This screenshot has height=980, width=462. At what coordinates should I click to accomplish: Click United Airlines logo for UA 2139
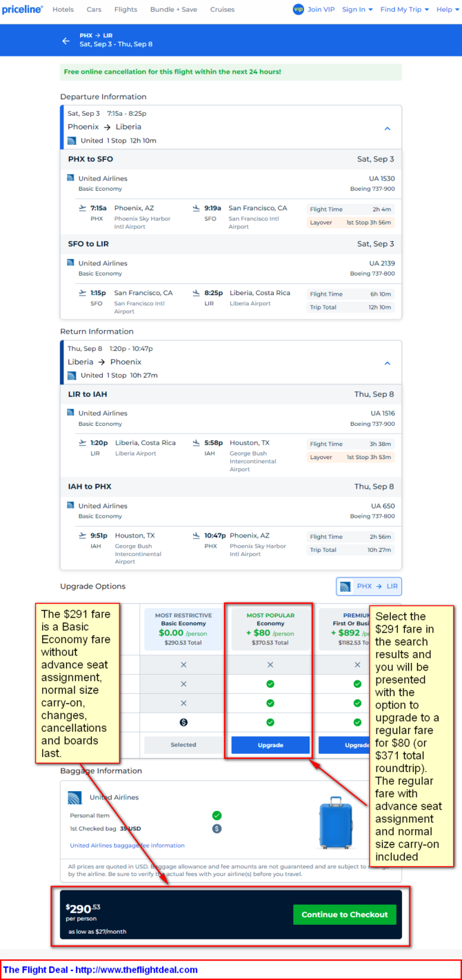pos(70,263)
